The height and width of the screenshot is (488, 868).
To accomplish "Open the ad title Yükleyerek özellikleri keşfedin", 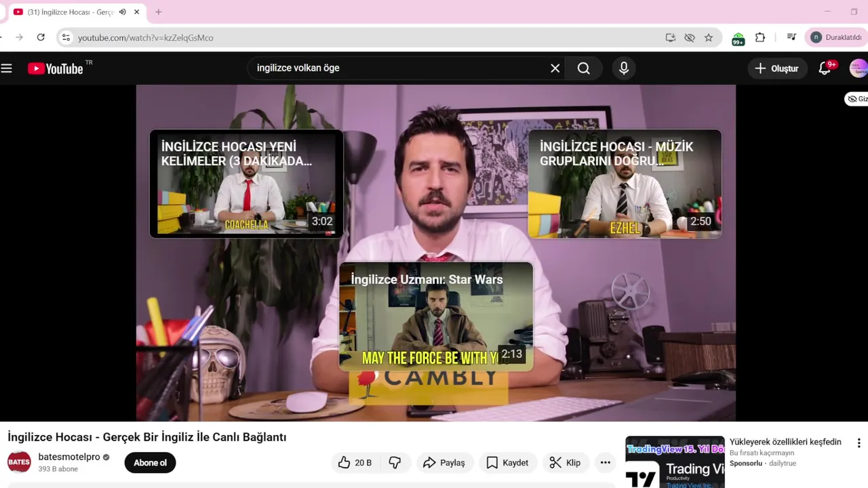I will coord(785,442).
